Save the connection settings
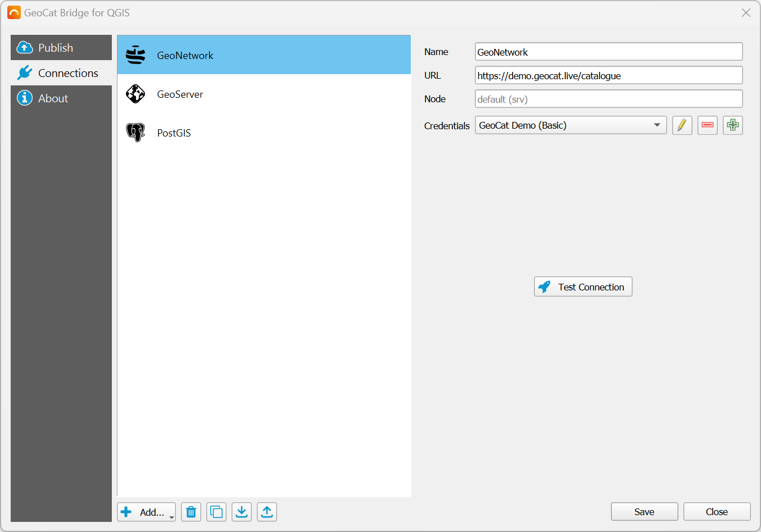Image resolution: width=761 pixels, height=532 pixels. pyautogui.click(x=644, y=512)
